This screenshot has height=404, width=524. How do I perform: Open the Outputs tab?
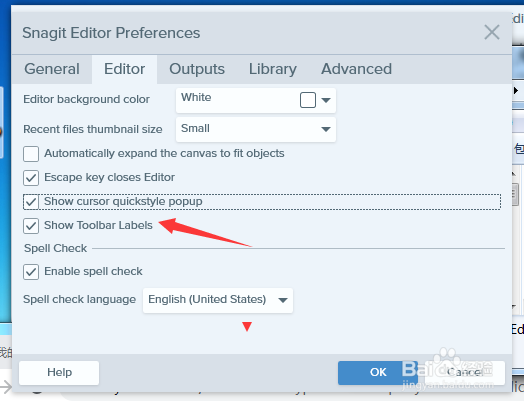(197, 69)
